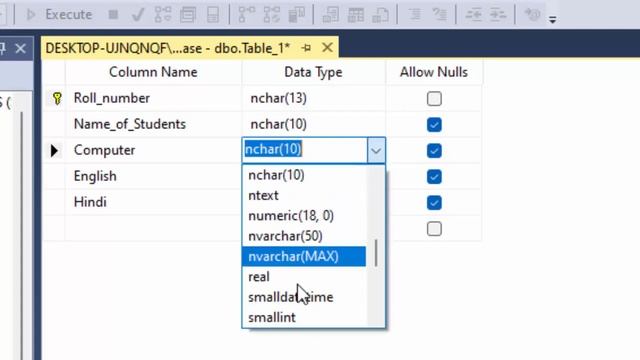Click Specify Values for Template Parameters icon
This screenshot has width=640, height=360.
click(x=532, y=15)
